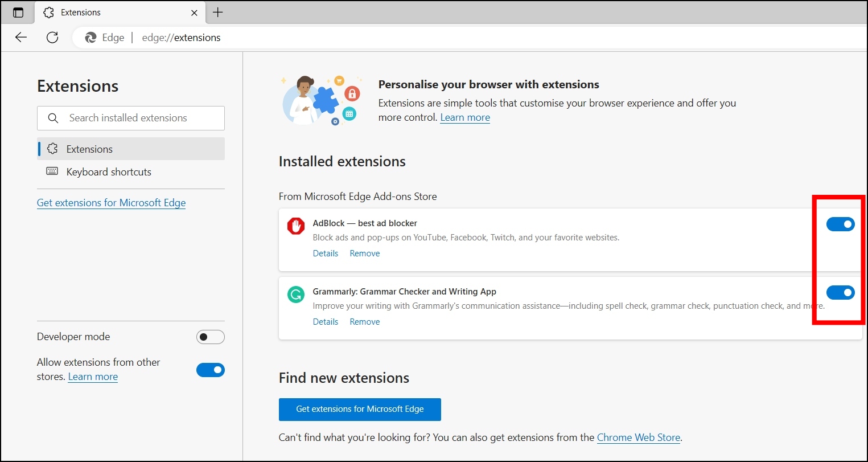This screenshot has height=462, width=868.
Task: Select Extensions in the sidebar
Action: pos(131,149)
